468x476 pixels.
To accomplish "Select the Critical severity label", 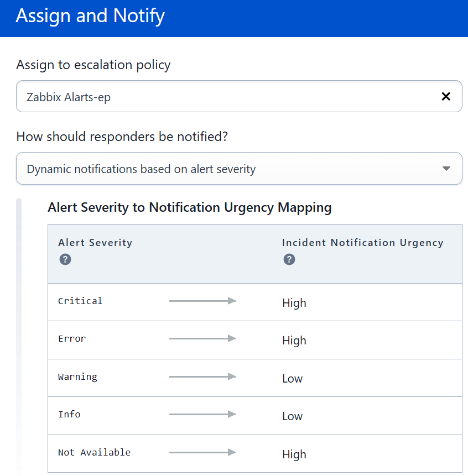I will click(80, 301).
